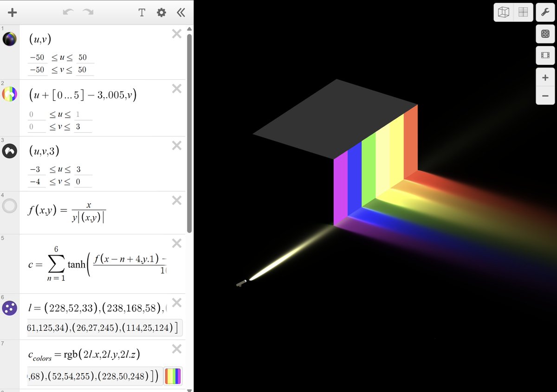Open the rainbow color swatch for c_colors
The image size is (557, 392).
[x=173, y=376]
